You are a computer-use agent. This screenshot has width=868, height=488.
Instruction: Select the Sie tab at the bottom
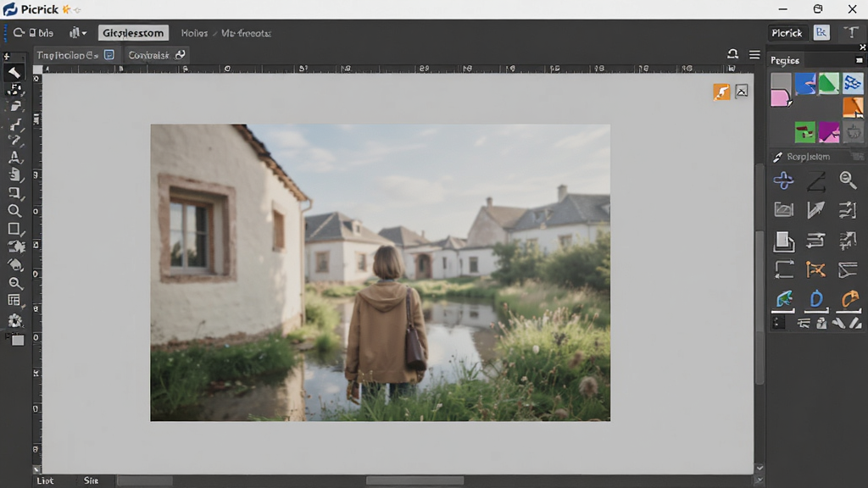point(91,480)
